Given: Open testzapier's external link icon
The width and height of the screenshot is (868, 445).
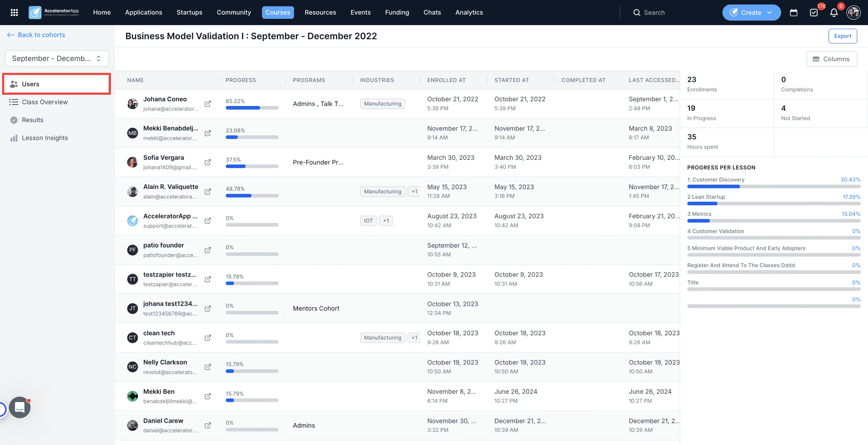Looking at the screenshot, I should click(208, 279).
